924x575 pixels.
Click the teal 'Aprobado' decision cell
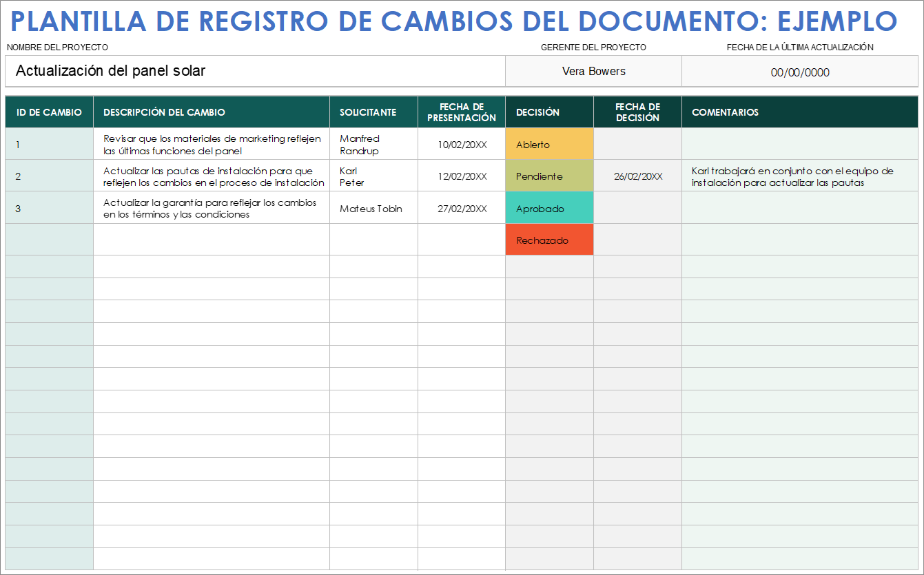549,208
